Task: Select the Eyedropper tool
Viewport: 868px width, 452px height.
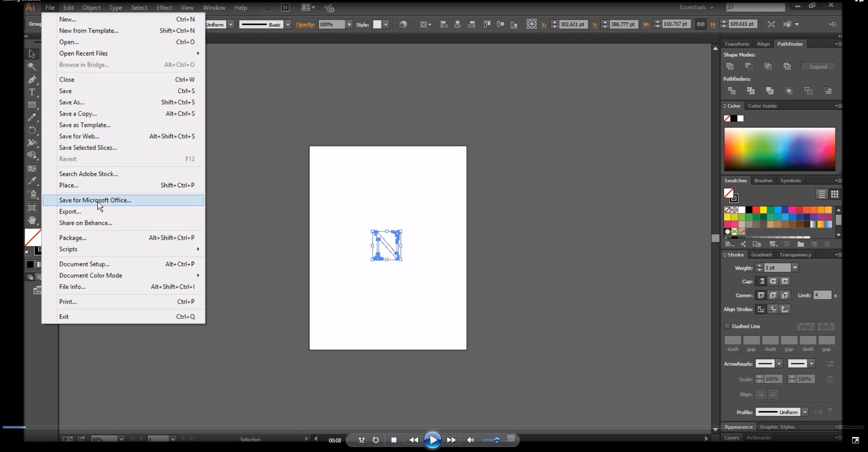Action: (x=32, y=181)
